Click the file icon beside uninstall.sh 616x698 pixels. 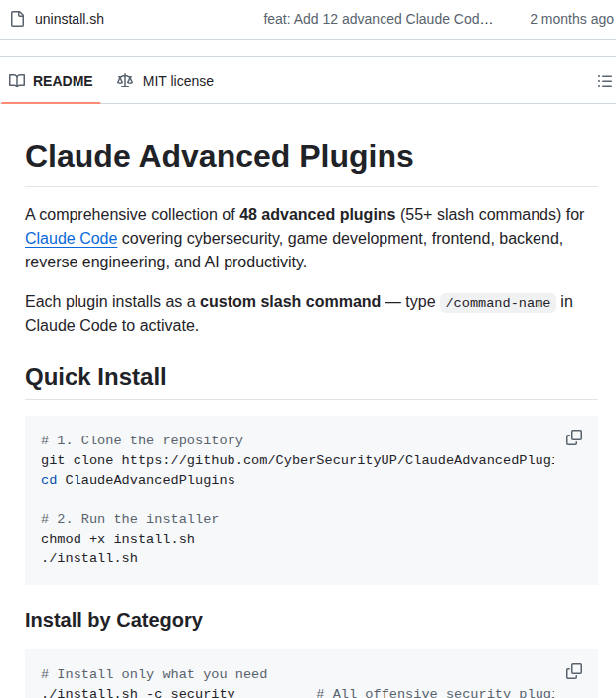[17, 19]
